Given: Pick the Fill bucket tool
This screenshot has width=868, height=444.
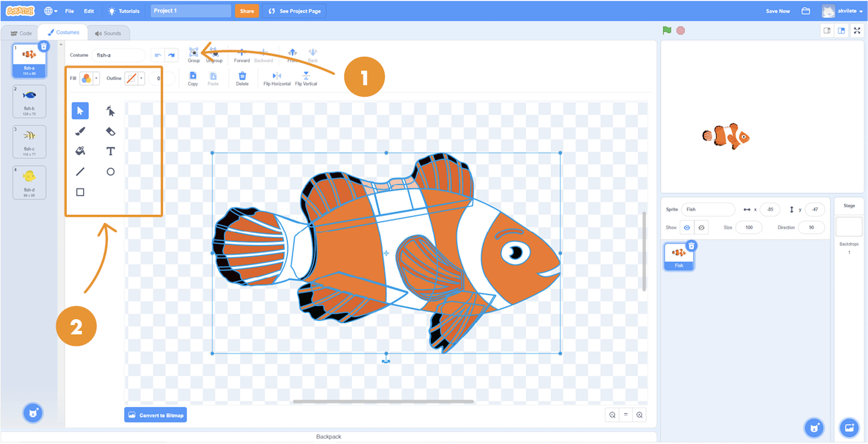Looking at the screenshot, I should [x=80, y=151].
